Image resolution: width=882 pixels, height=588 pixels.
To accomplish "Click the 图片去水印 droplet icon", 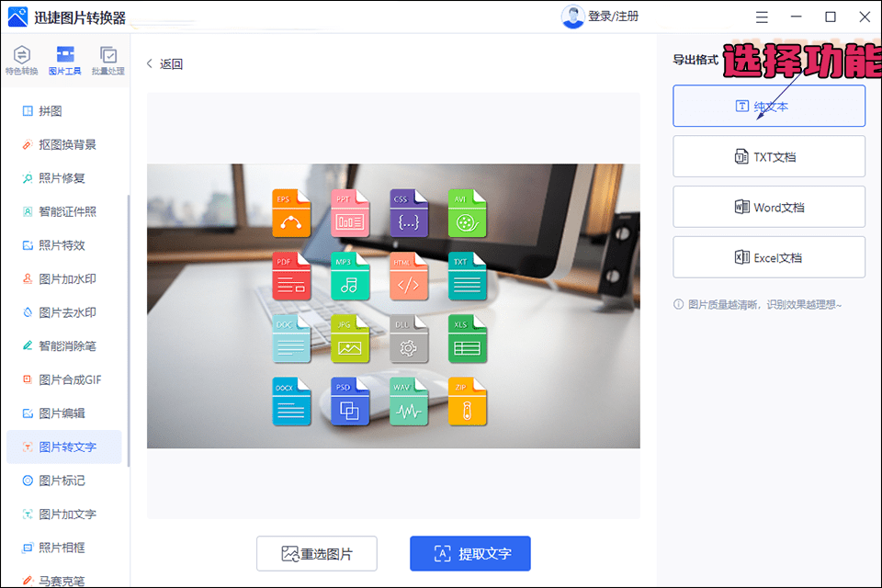I will [28, 312].
